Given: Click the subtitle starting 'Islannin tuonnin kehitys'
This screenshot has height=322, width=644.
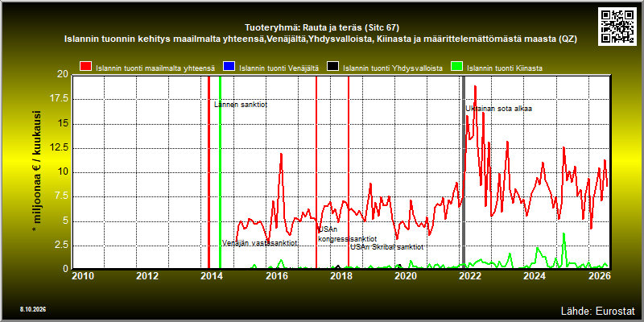Looking at the screenshot, I should (x=320, y=39).
